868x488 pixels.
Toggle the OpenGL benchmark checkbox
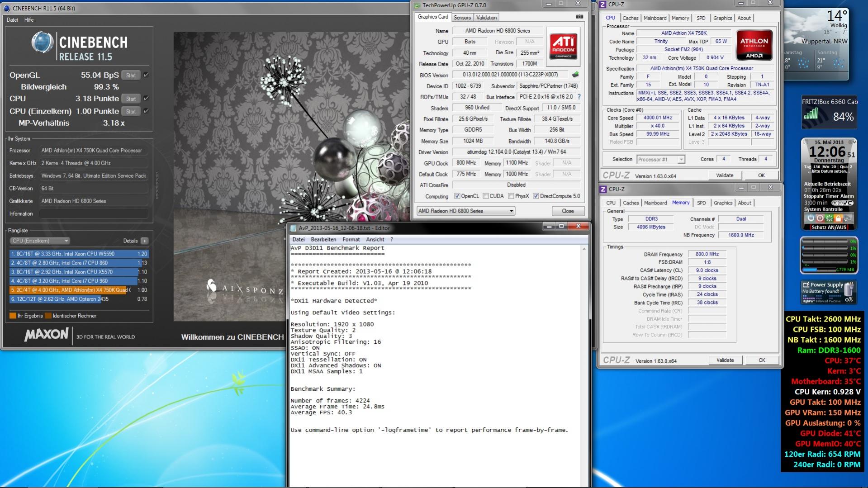146,75
